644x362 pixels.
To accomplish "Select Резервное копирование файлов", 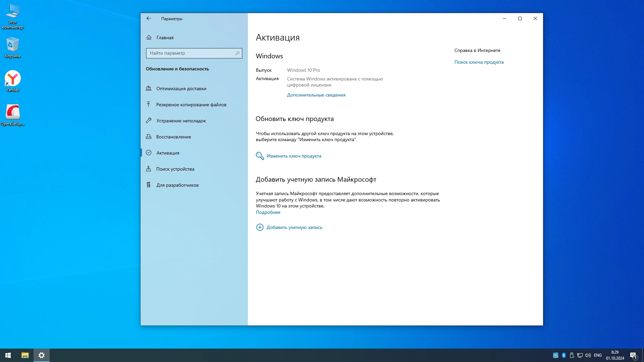I will pyautogui.click(x=191, y=105).
